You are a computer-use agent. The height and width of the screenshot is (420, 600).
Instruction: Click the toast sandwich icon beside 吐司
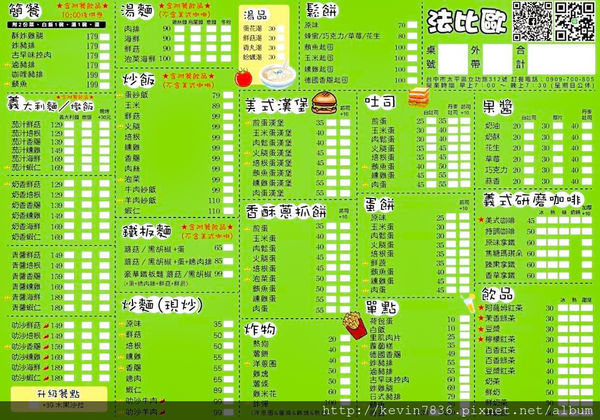click(x=418, y=96)
